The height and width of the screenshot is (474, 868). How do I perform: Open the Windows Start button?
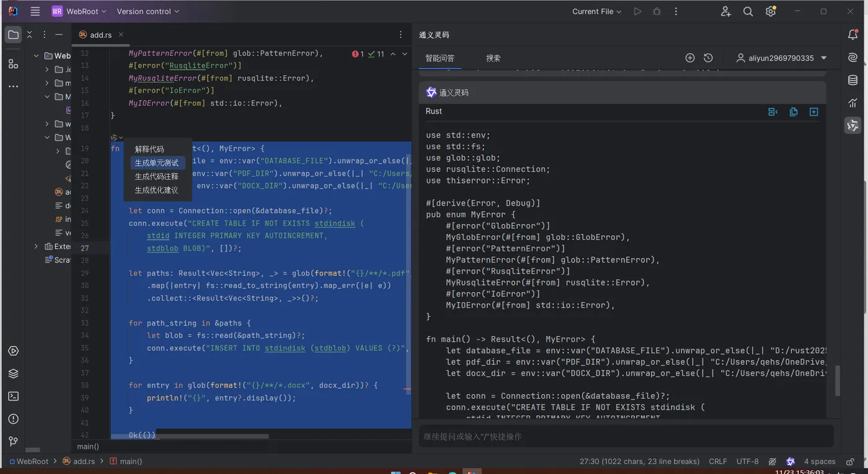[396, 472]
